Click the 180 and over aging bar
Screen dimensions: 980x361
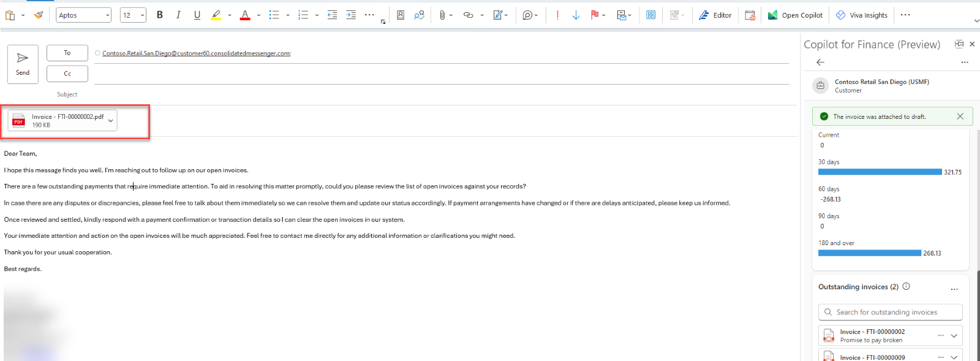(x=870, y=253)
